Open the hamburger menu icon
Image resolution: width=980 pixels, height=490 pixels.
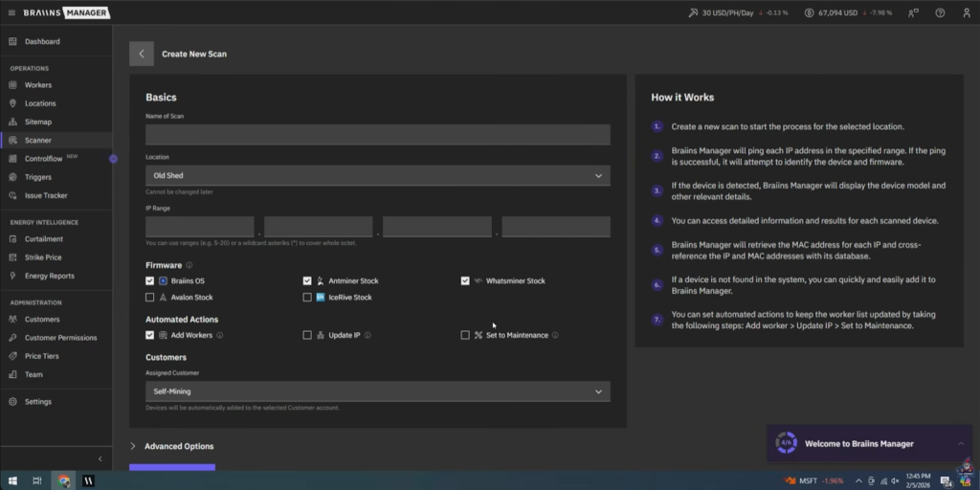click(11, 13)
